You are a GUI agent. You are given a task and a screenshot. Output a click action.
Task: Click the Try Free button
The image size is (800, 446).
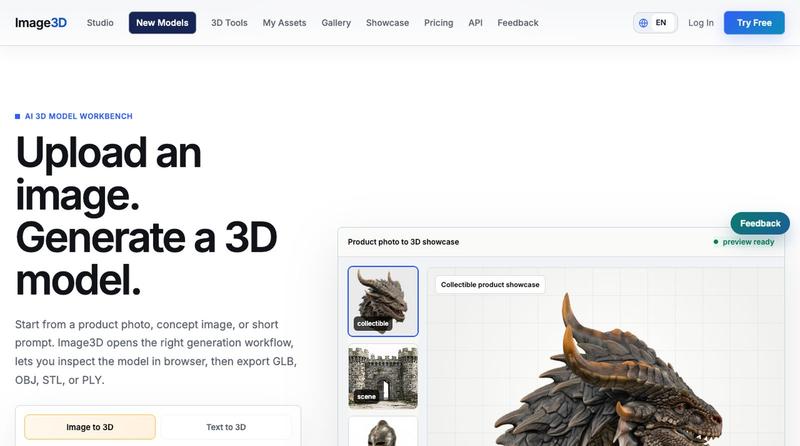point(754,23)
